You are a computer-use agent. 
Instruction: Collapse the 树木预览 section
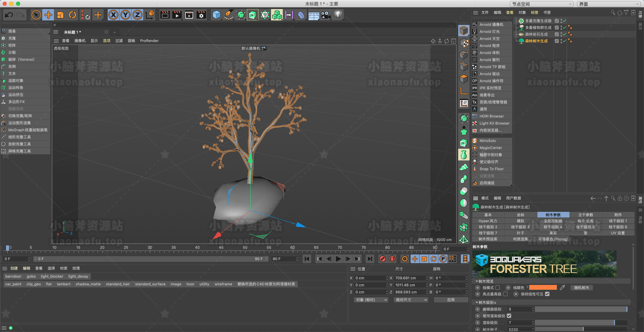(x=477, y=281)
